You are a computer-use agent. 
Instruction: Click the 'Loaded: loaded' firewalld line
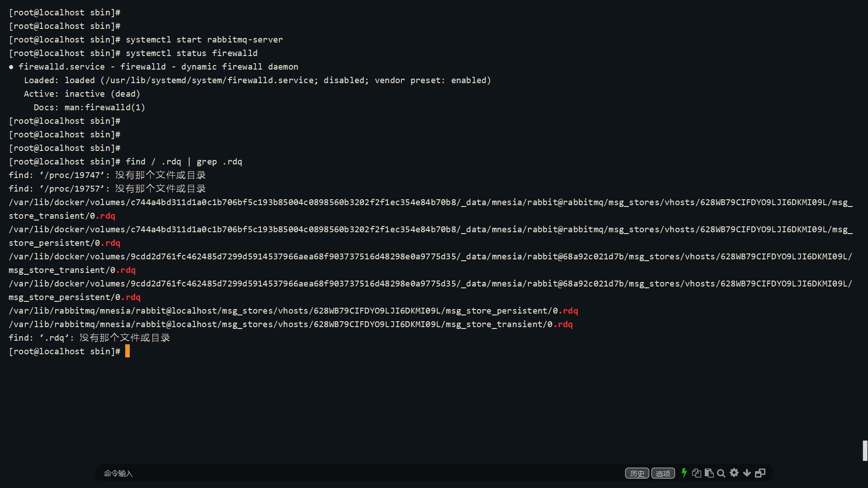(x=258, y=80)
